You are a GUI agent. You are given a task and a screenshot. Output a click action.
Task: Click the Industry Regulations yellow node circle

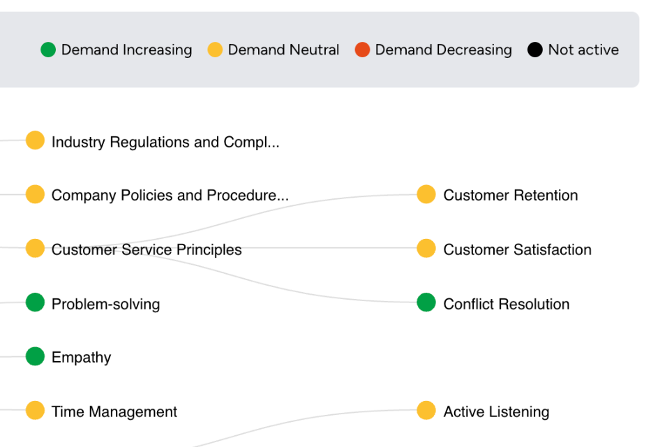pyautogui.click(x=35, y=140)
